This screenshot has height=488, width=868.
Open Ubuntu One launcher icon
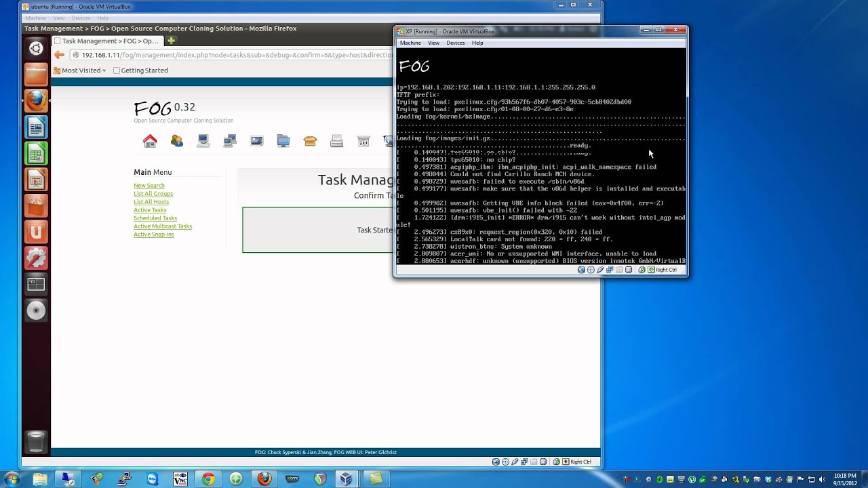36,232
